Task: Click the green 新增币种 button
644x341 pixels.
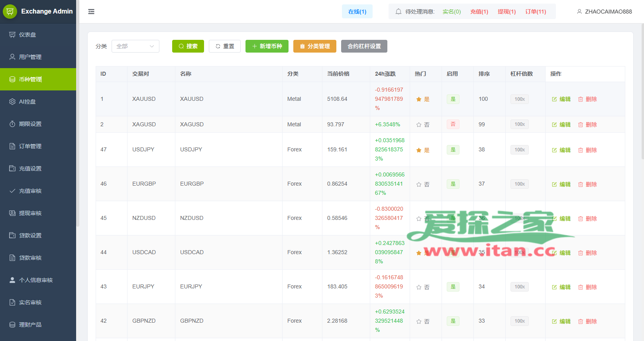Action: 267,46
